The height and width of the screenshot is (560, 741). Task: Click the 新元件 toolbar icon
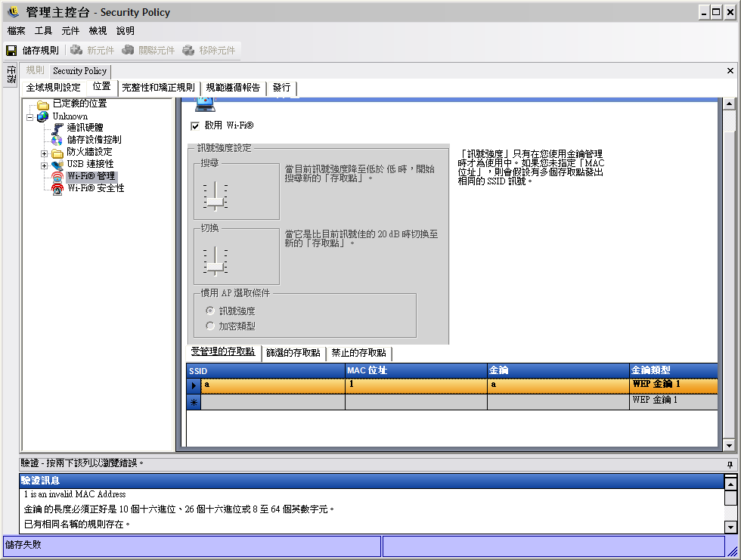[76, 50]
